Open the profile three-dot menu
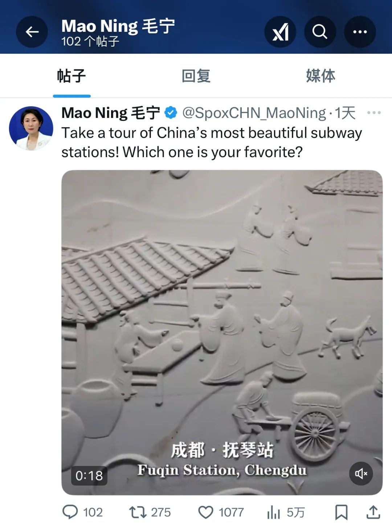The height and width of the screenshot is (532, 392). [x=360, y=32]
